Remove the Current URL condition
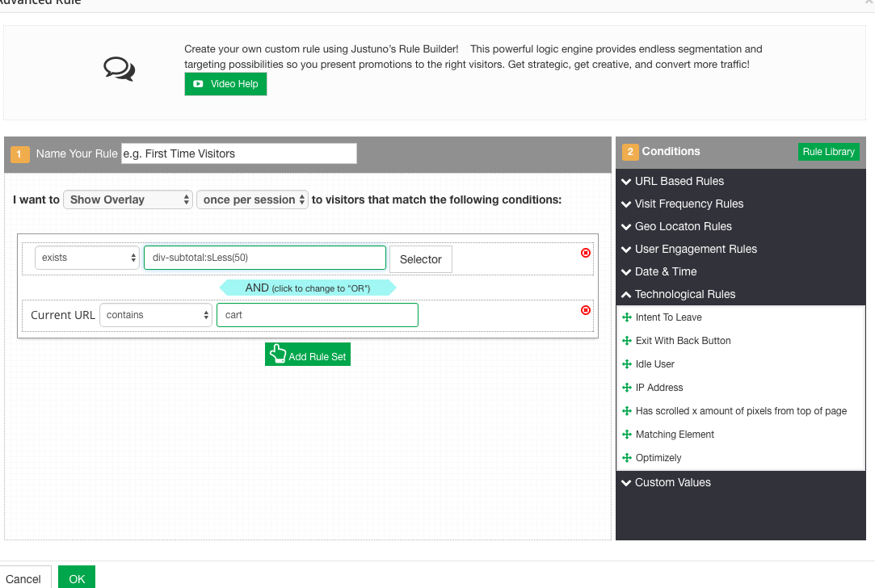The image size is (875, 588). tap(586, 309)
